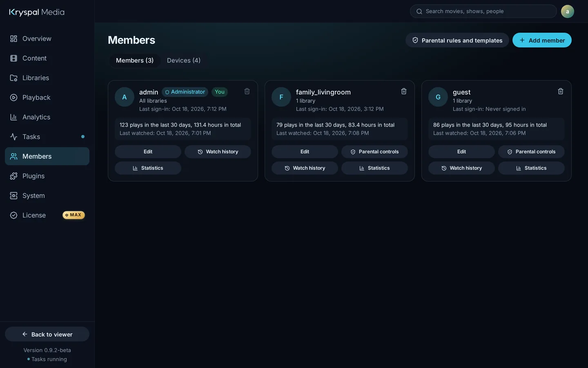
Task: Open the Plugins page
Action: pos(47,176)
